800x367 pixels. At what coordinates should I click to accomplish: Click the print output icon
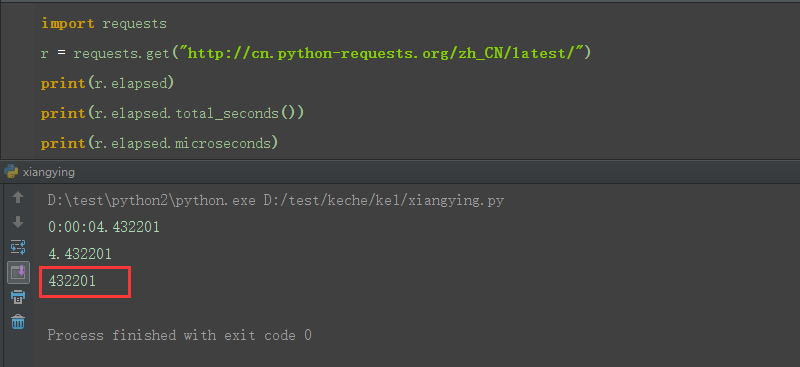point(18,297)
